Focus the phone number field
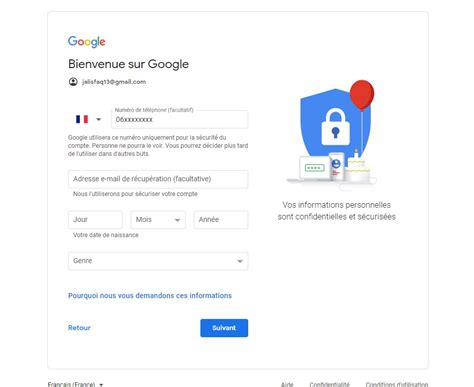This screenshot has width=474, height=387. [x=179, y=119]
